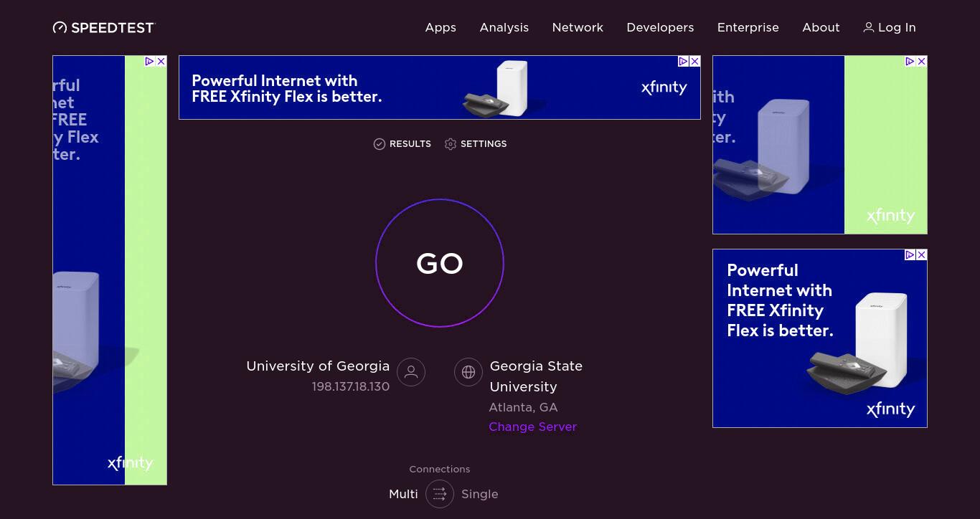Open the Results page
This screenshot has width=980, height=519.
pos(402,144)
